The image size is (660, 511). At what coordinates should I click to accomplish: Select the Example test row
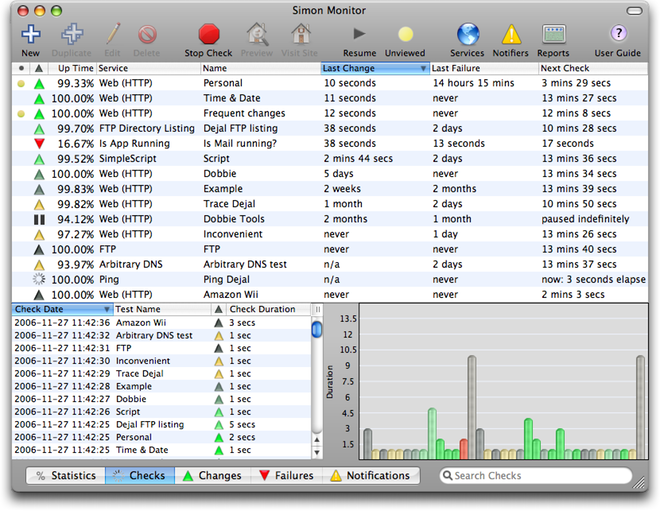[330, 189]
